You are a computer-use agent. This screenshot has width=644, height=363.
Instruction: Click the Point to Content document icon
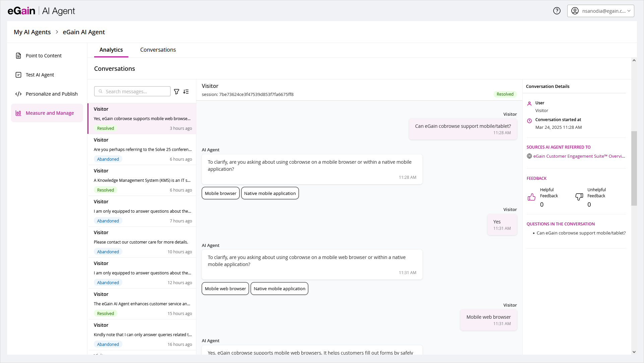(18, 56)
